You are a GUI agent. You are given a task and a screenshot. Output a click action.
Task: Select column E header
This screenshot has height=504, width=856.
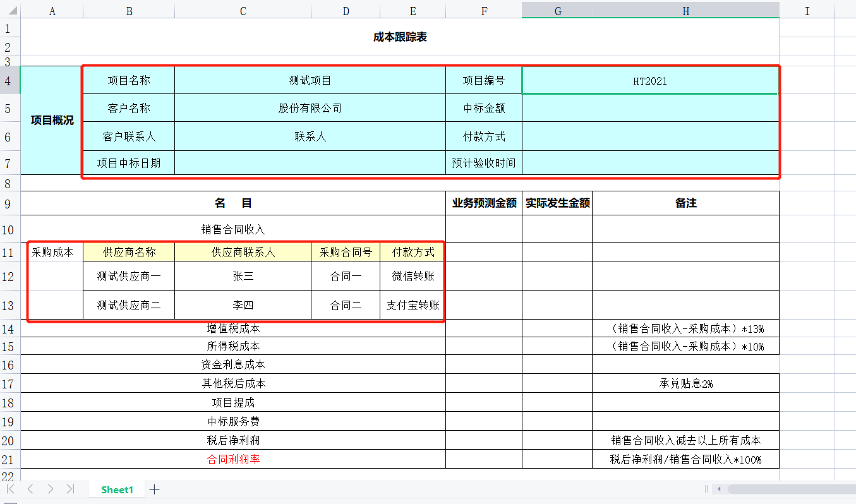[x=413, y=11]
